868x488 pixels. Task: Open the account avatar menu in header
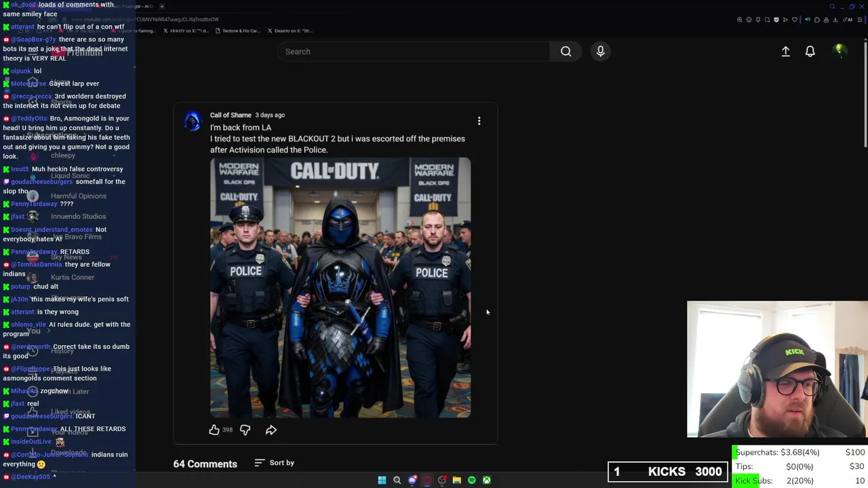coord(840,51)
